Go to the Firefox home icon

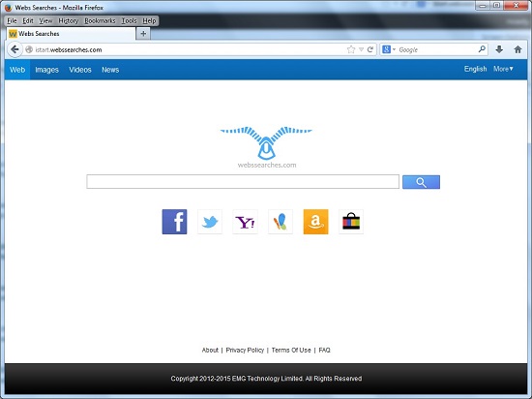[517, 49]
